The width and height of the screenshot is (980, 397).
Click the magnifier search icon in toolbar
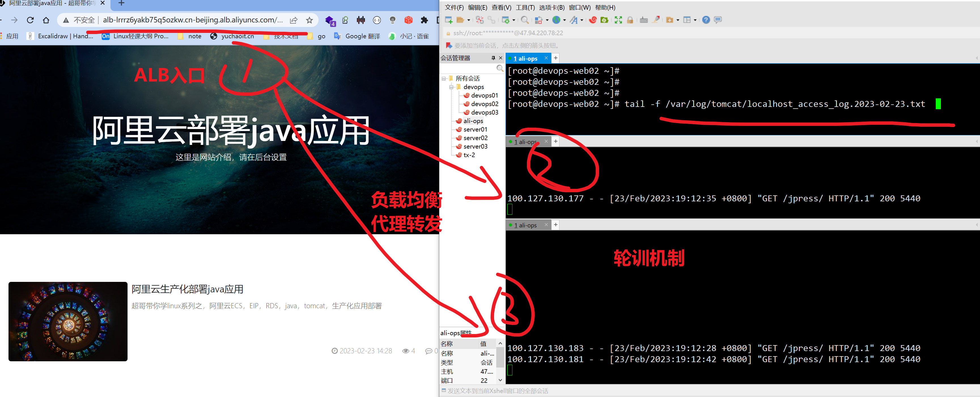pos(524,20)
